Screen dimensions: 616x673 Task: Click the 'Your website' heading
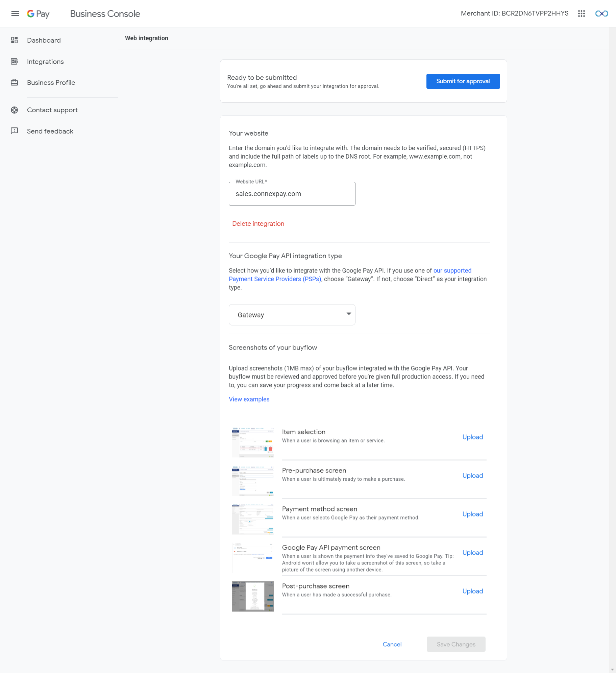pos(248,133)
